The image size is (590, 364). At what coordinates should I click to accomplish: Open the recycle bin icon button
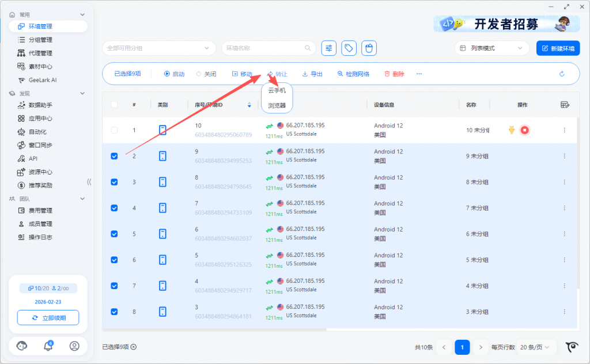pyautogui.click(x=369, y=48)
